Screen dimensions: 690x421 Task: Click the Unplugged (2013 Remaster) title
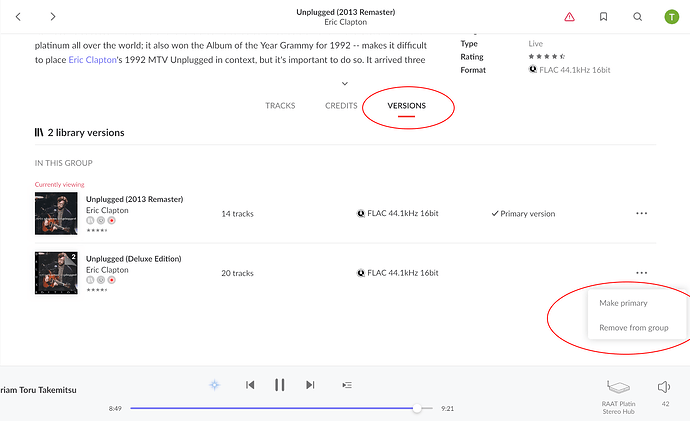point(135,199)
